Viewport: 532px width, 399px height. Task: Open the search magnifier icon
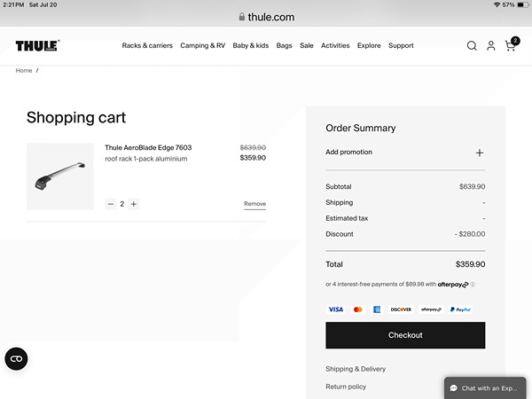point(472,46)
